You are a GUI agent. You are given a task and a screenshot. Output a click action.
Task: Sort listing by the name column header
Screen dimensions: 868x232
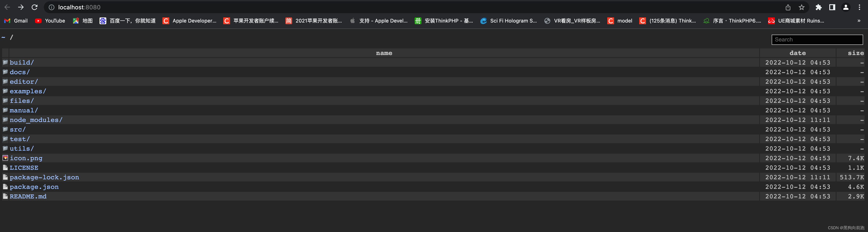click(384, 53)
